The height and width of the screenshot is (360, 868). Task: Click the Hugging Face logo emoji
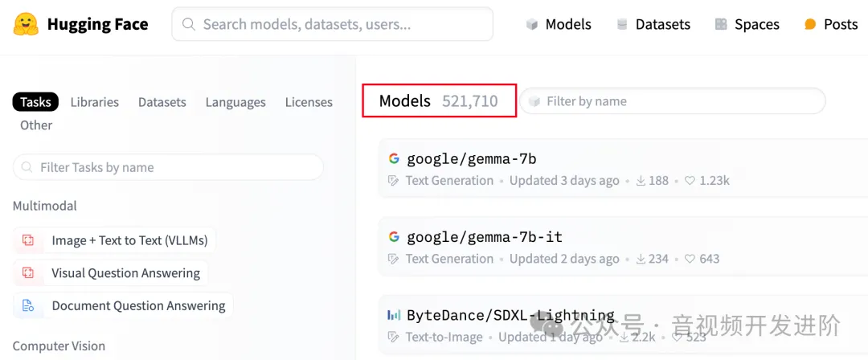(26, 24)
